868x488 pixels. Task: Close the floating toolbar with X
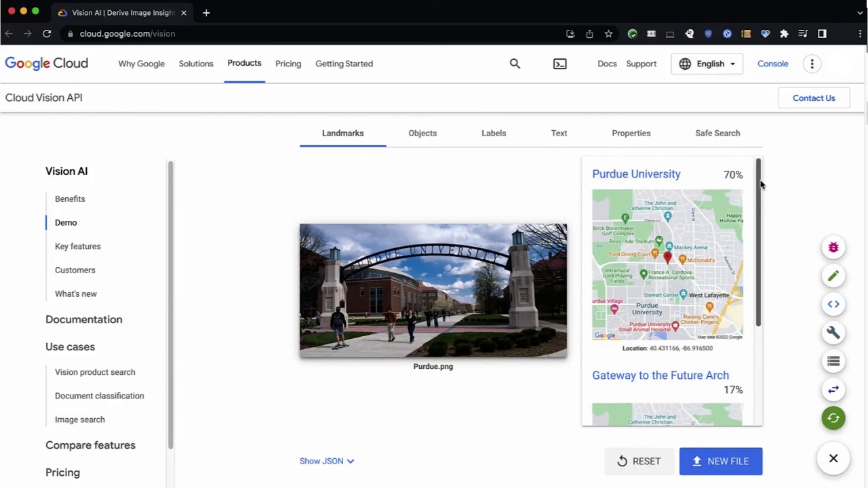click(833, 459)
